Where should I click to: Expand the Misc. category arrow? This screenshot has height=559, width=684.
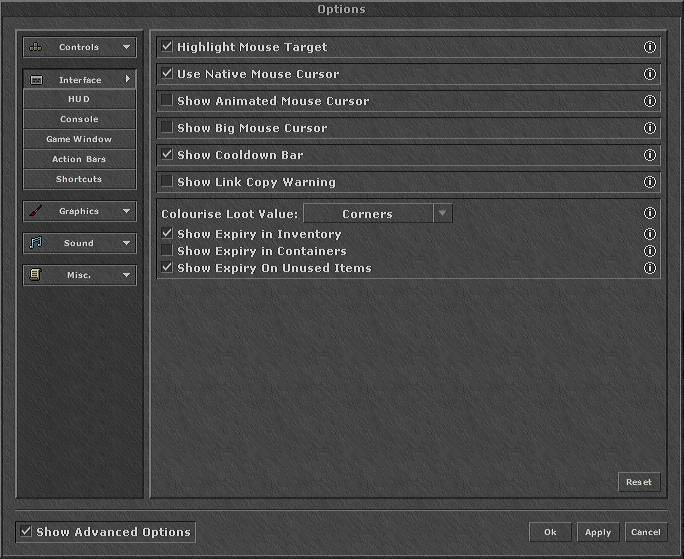point(127,275)
